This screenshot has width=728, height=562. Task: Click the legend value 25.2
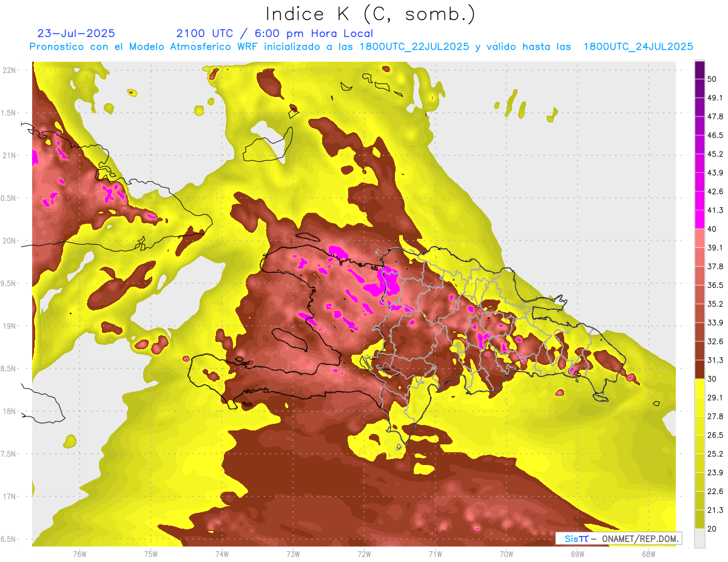pyautogui.click(x=715, y=454)
